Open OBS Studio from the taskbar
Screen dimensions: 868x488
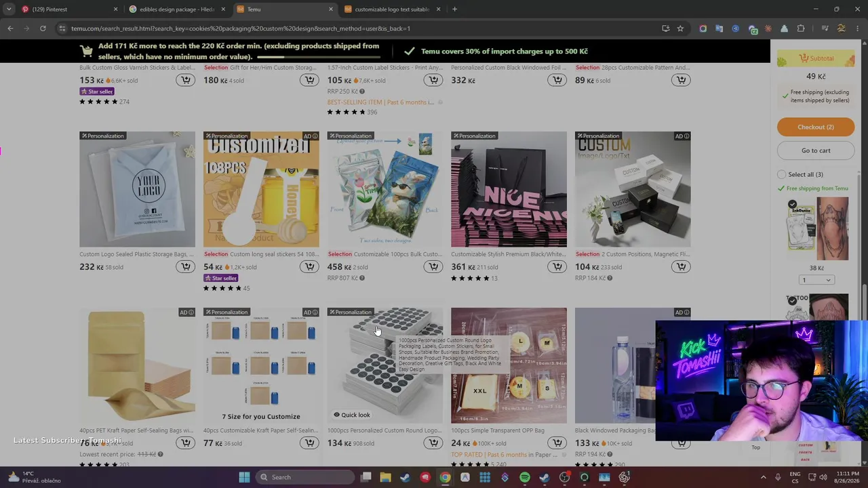(564, 477)
